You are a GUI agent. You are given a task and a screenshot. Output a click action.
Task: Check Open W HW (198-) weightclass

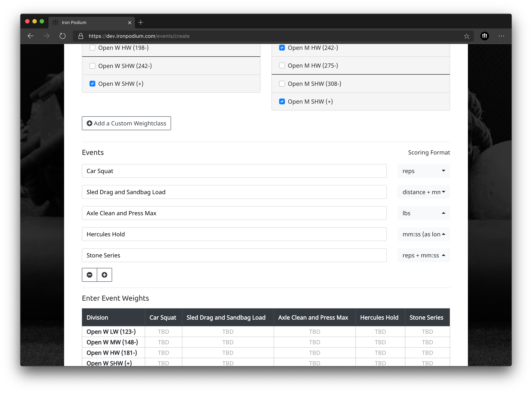tap(92, 48)
